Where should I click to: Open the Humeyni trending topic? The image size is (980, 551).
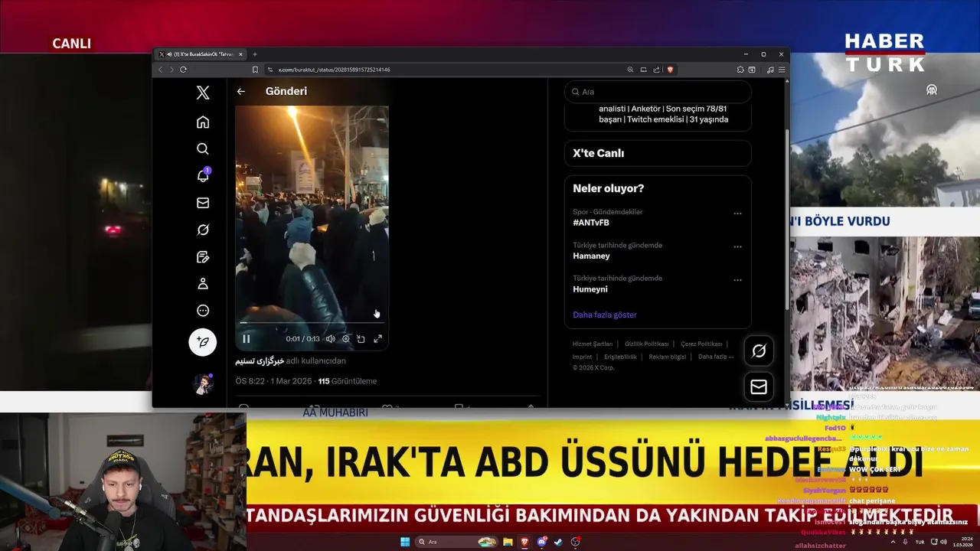tap(590, 289)
